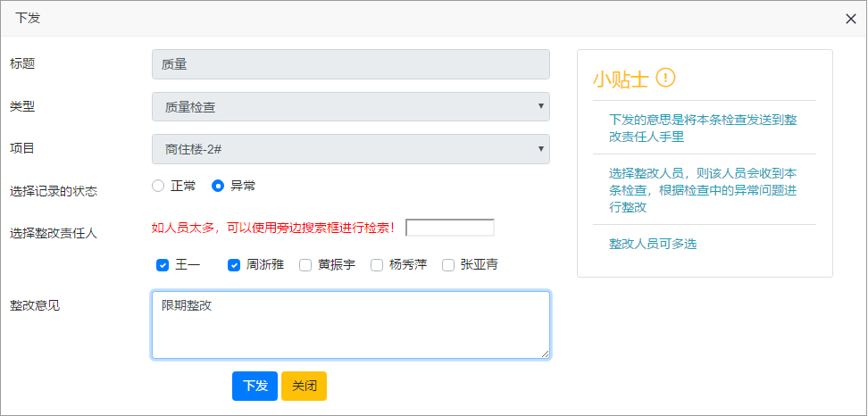Expand the 项目 dropdown showing 商住楼-2#
Viewport: 868px width, 416px height.
coord(351,149)
